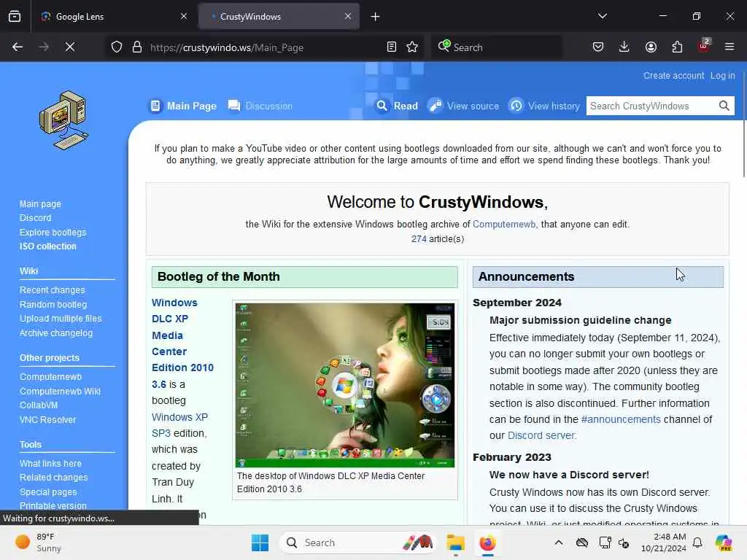Click wiki search magnifier icon
This screenshot has height=560, width=747.
tap(724, 106)
